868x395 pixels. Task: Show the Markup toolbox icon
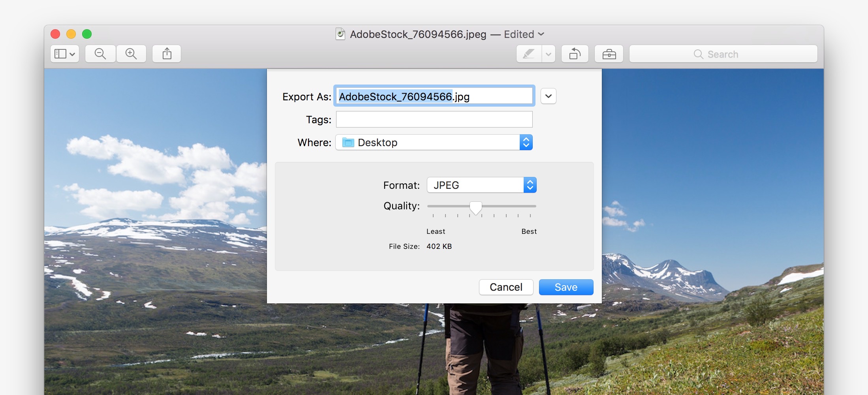[609, 54]
